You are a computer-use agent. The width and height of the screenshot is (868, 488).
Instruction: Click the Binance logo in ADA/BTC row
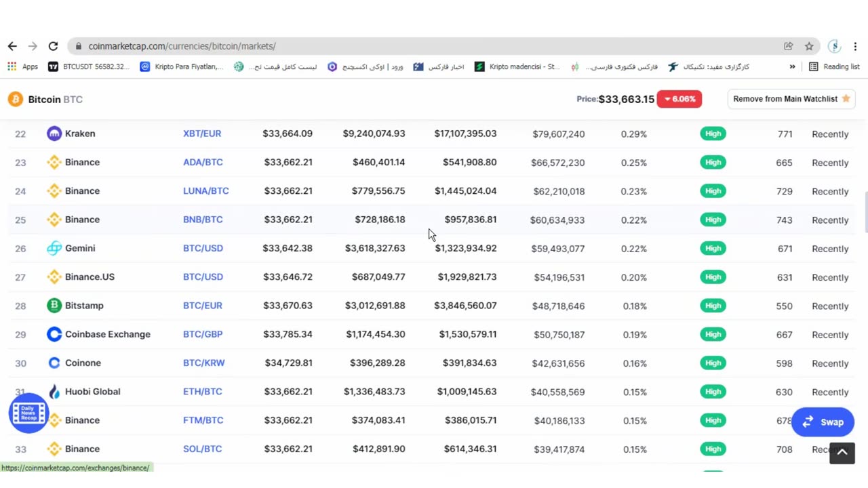[x=54, y=162]
